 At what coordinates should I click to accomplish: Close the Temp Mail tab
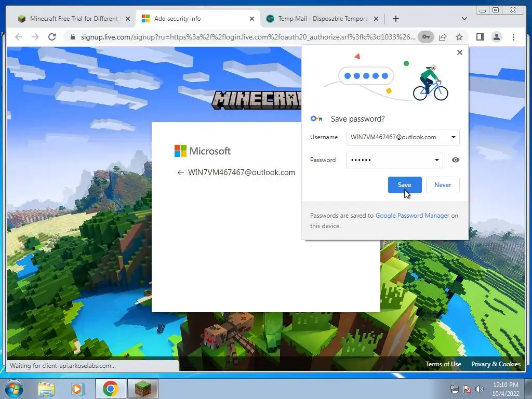pyautogui.click(x=376, y=19)
